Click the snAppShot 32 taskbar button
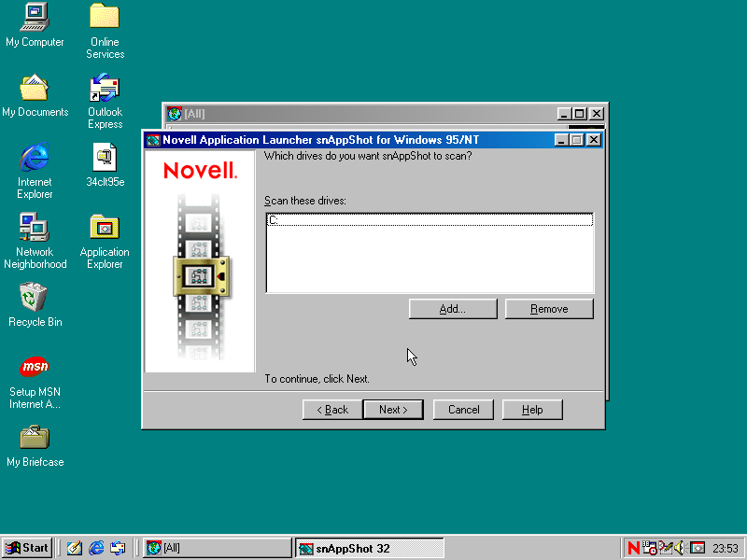 click(x=370, y=548)
